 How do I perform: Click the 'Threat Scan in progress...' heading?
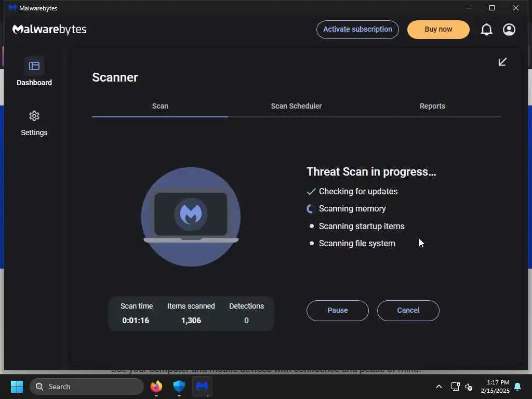[371, 171]
